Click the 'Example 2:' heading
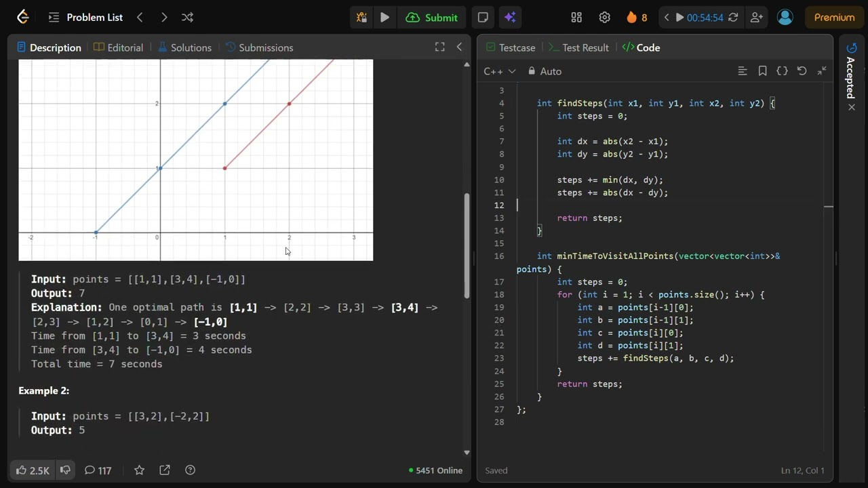The image size is (868, 488). [43, 390]
